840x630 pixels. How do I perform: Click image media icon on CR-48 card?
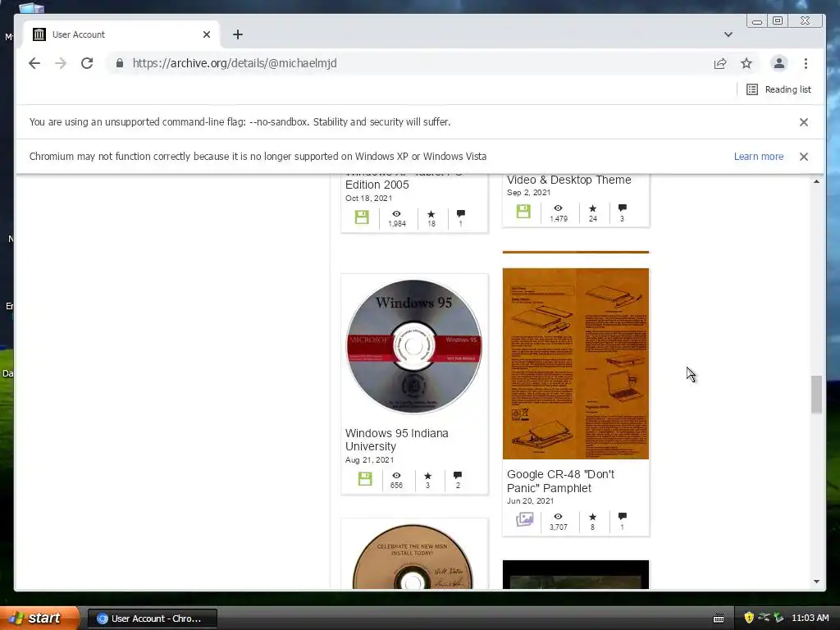[524, 519]
